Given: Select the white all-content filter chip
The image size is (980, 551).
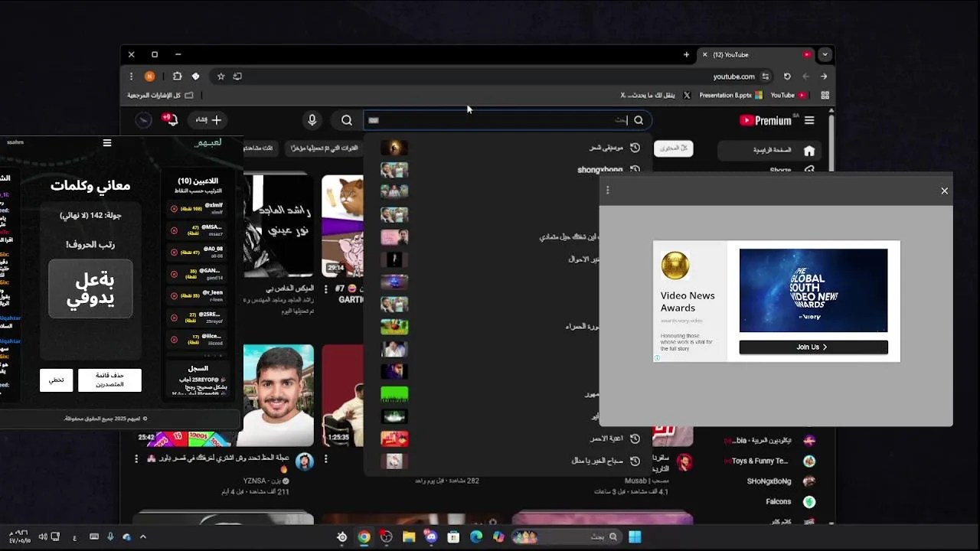Looking at the screenshot, I should [674, 148].
